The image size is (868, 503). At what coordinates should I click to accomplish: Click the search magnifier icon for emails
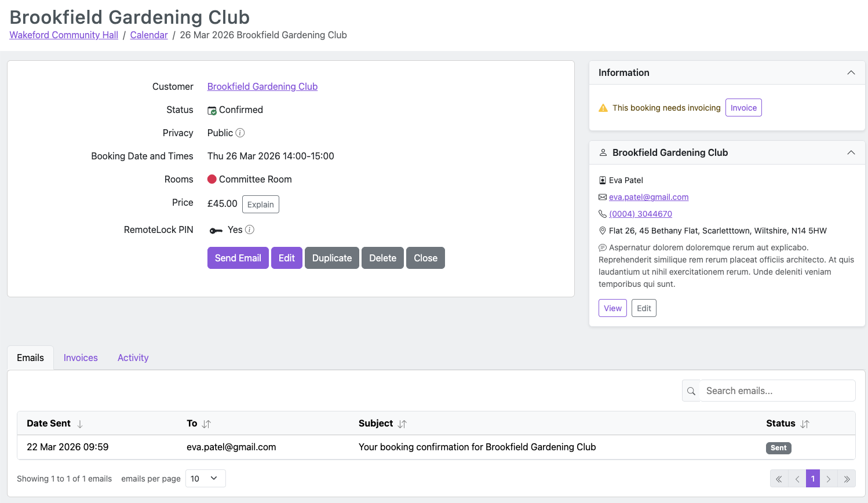point(691,391)
